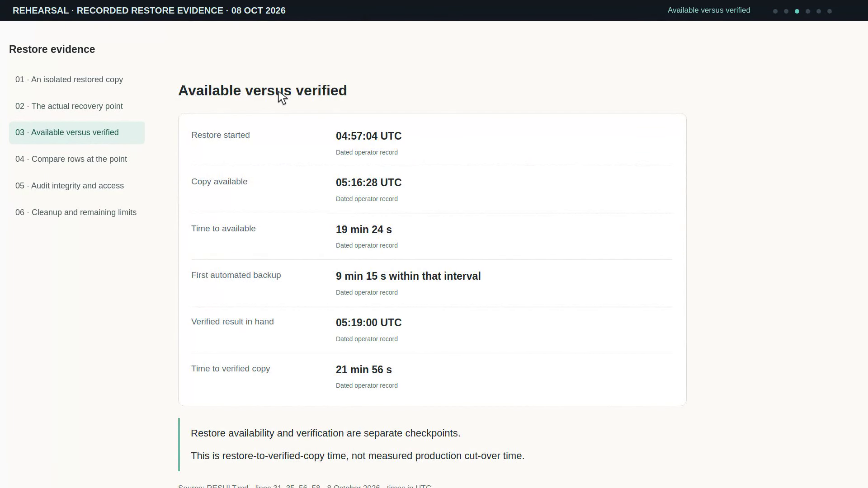Click the rehearsal banner title text

149,10
